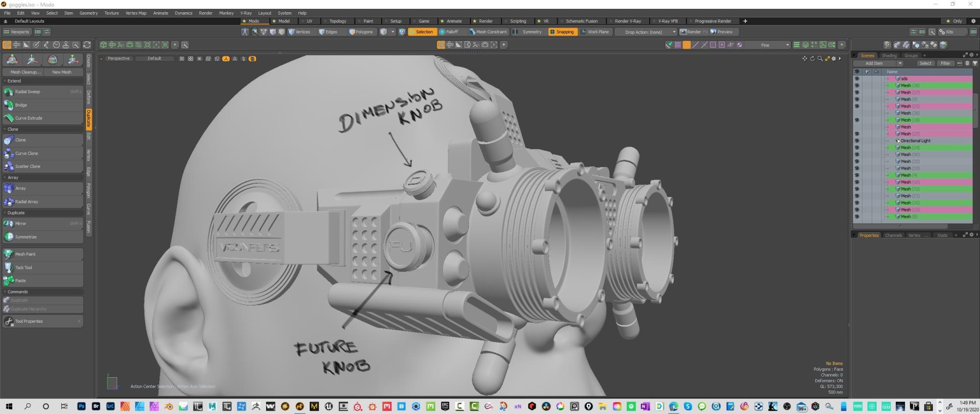
Task: Open Tool Properties
Action: [43, 321]
